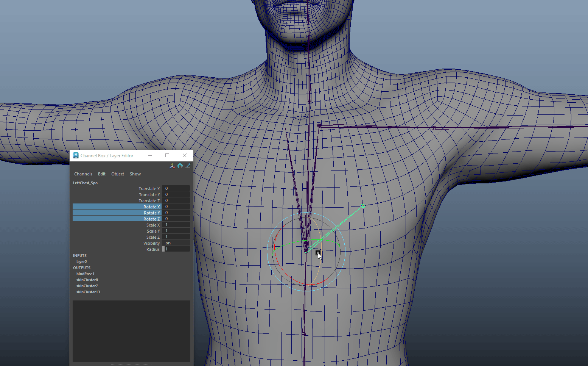Click the manipulator toggle icon in Channel Box
This screenshot has width=588, height=366.
click(172, 166)
